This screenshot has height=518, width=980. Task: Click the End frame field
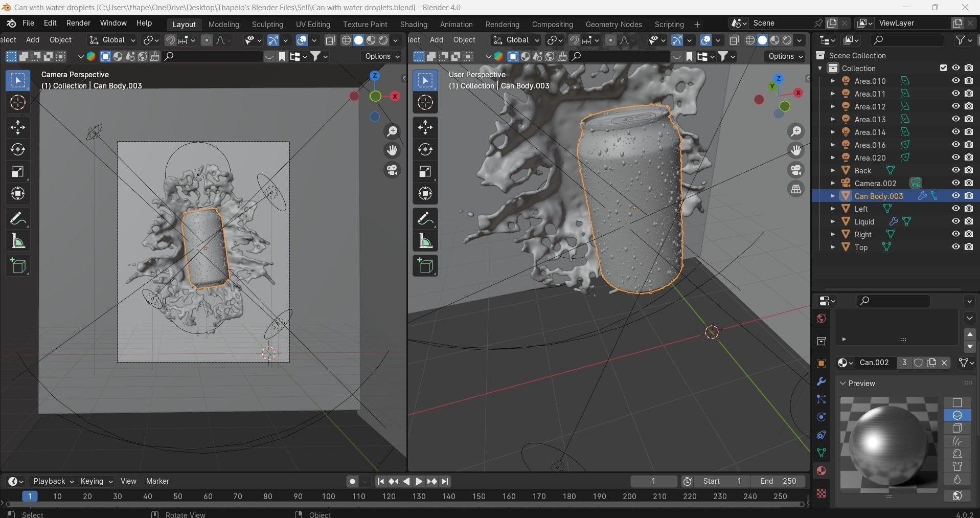click(778, 481)
